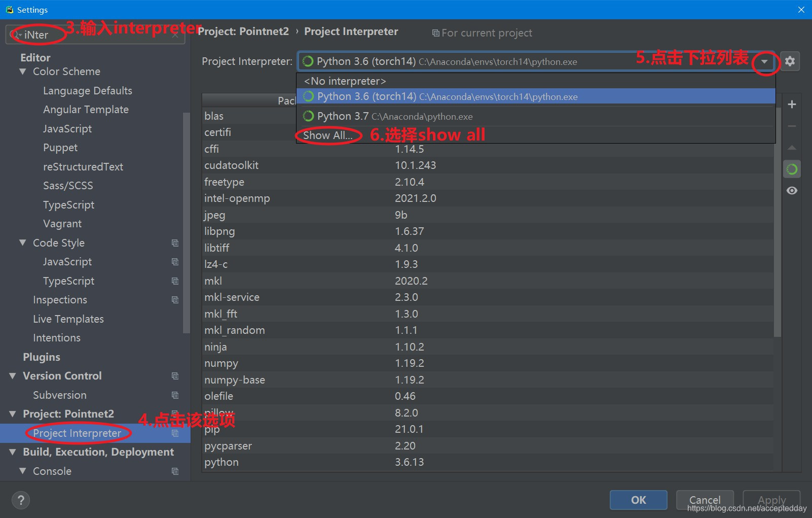The height and width of the screenshot is (518, 812).
Task: Select Vagrant in the settings tree
Action: [x=62, y=224]
